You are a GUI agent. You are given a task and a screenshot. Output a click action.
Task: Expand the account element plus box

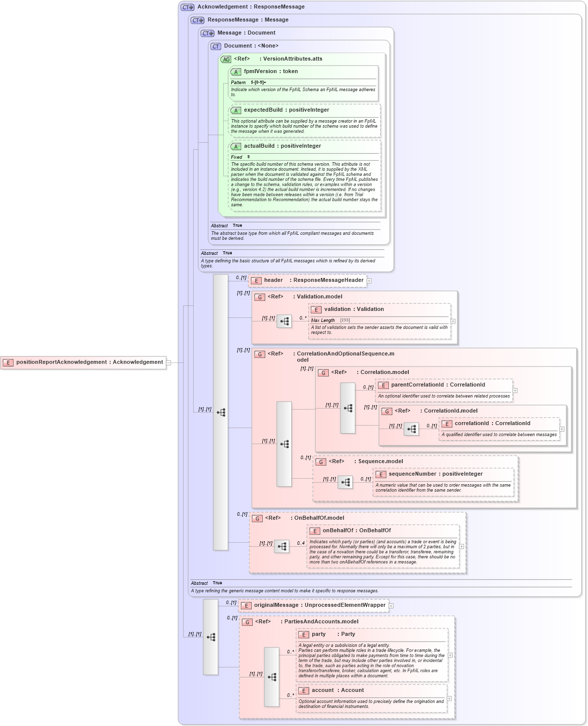[449, 698]
